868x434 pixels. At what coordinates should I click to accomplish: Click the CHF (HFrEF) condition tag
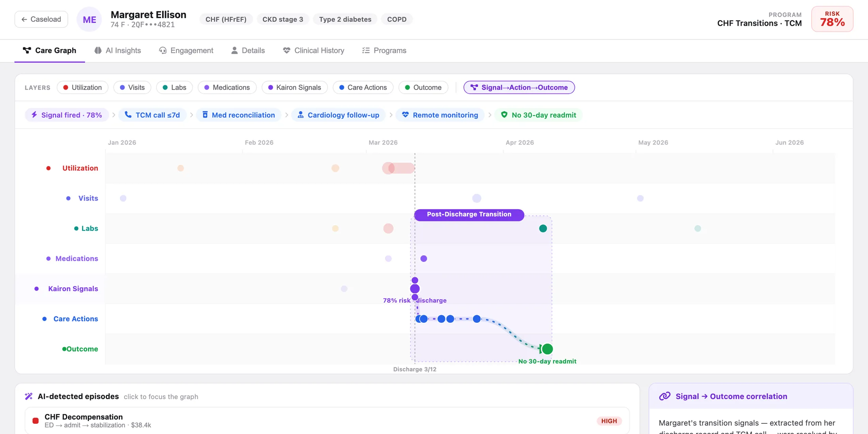(226, 19)
